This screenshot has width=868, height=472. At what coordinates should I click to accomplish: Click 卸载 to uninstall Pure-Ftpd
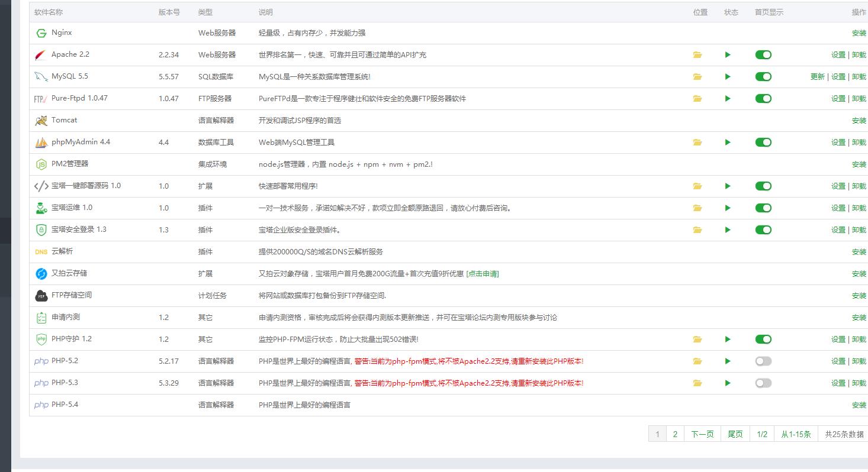(x=859, y=99)
